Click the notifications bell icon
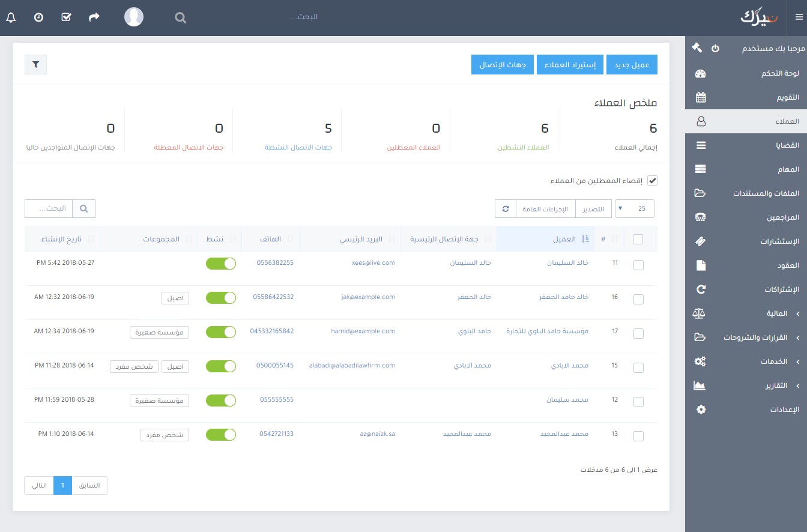Image resolution: width=807 pixels, height=532 pixels. click(x=10, y=17)
